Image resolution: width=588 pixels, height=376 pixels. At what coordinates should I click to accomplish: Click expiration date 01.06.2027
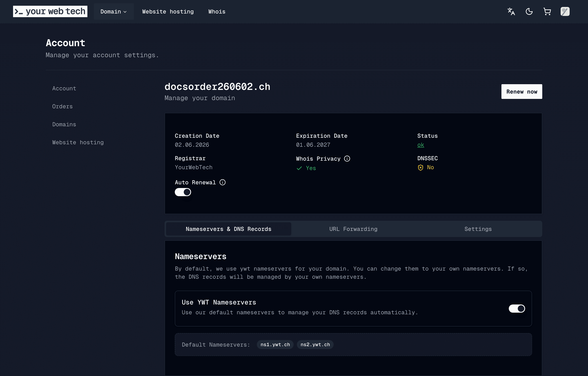pyautogui.click(x=313, y=145)
